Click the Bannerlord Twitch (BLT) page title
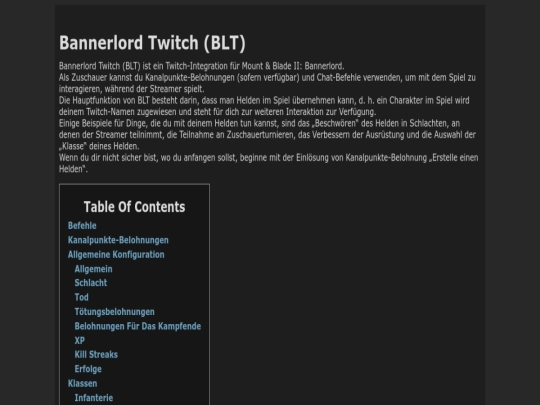 [x=152, y=43]
